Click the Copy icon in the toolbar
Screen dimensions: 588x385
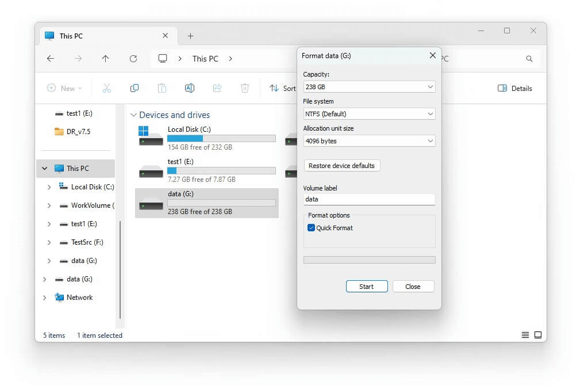[134, 87]
